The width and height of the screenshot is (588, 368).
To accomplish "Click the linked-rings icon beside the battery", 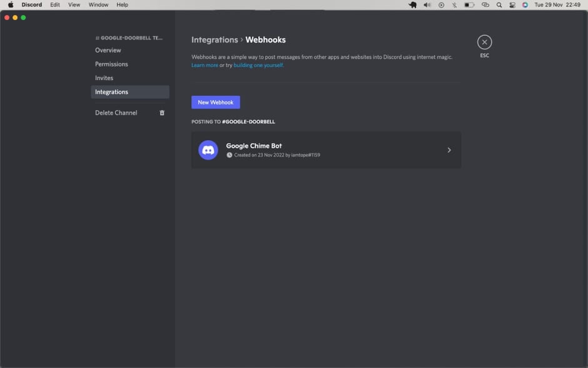I will point(485,5).
